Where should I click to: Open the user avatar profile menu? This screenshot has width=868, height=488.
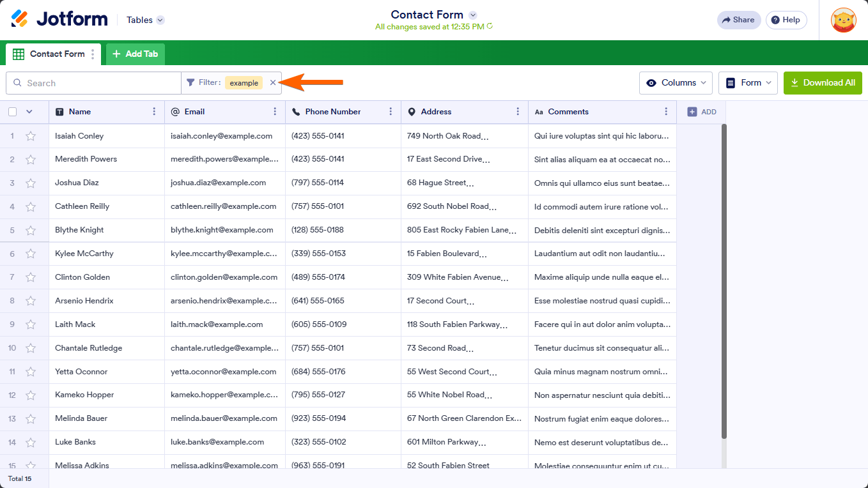pos(843,20)
